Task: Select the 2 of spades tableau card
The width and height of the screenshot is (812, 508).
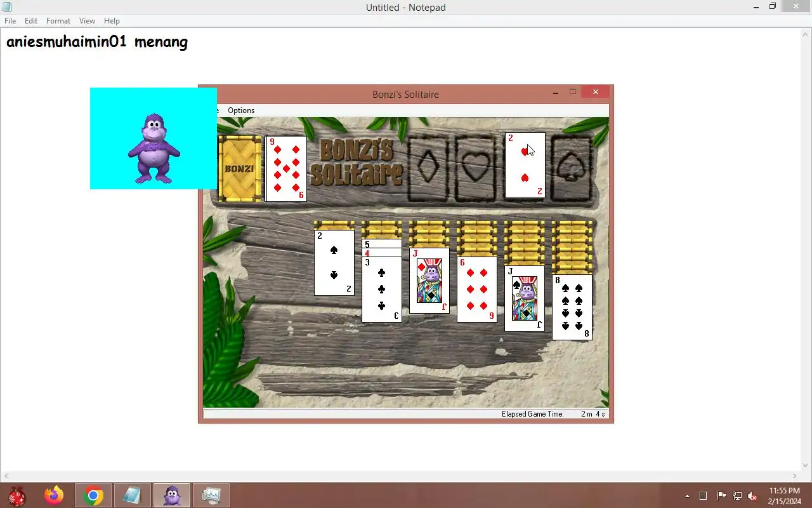Action: pos(334,263)
